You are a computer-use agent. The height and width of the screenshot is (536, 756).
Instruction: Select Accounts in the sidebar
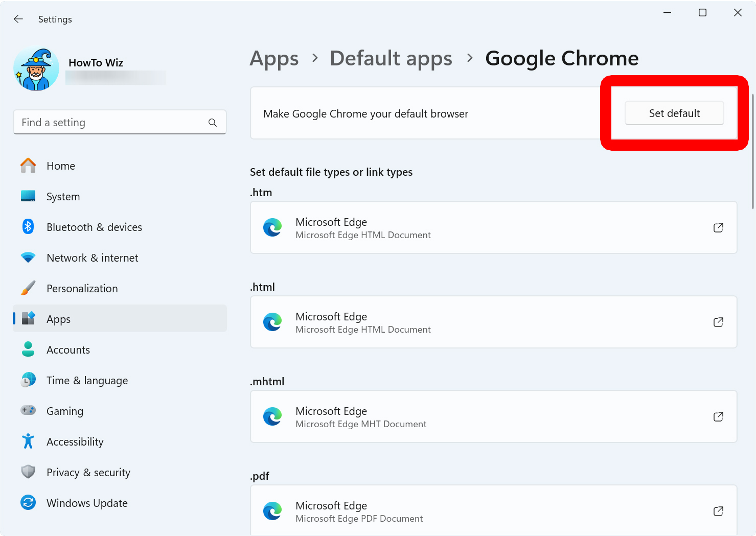[68, 349]
